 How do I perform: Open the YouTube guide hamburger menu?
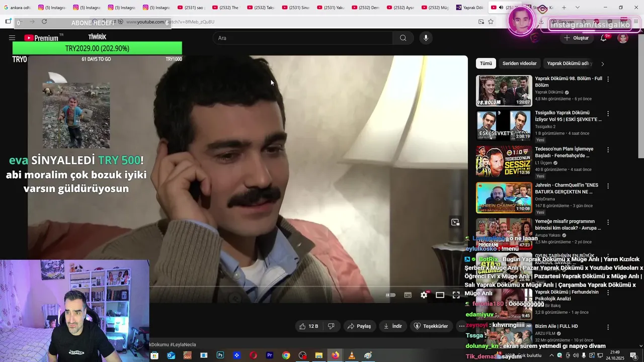tap(12, 38)
